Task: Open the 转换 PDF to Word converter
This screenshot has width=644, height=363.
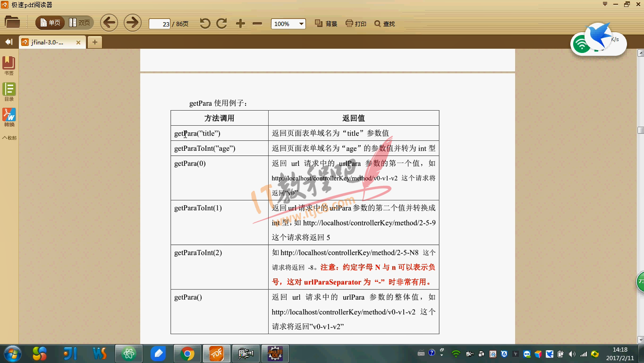Action: coord(9,117)
